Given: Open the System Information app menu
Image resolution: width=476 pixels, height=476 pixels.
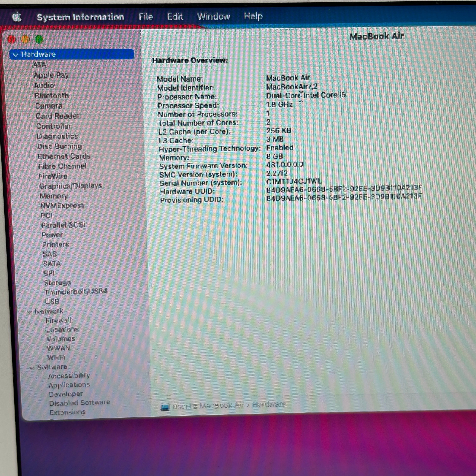Looking at the screenshot, I should pos(81,17).
